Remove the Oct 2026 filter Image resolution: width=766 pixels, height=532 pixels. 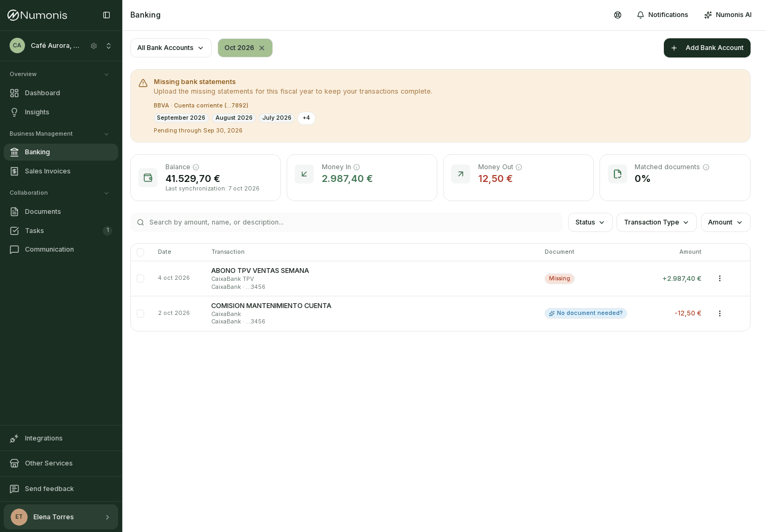pos(262,48)
